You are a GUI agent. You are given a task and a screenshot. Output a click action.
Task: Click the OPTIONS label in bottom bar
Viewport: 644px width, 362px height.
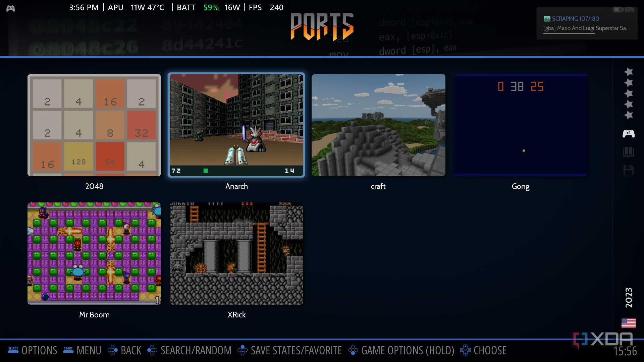[39, 351]
